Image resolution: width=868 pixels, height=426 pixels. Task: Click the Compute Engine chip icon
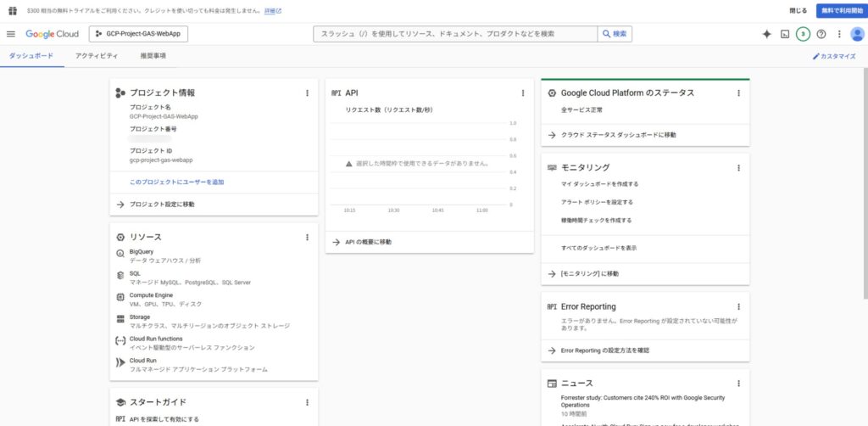tap(120, 297)
